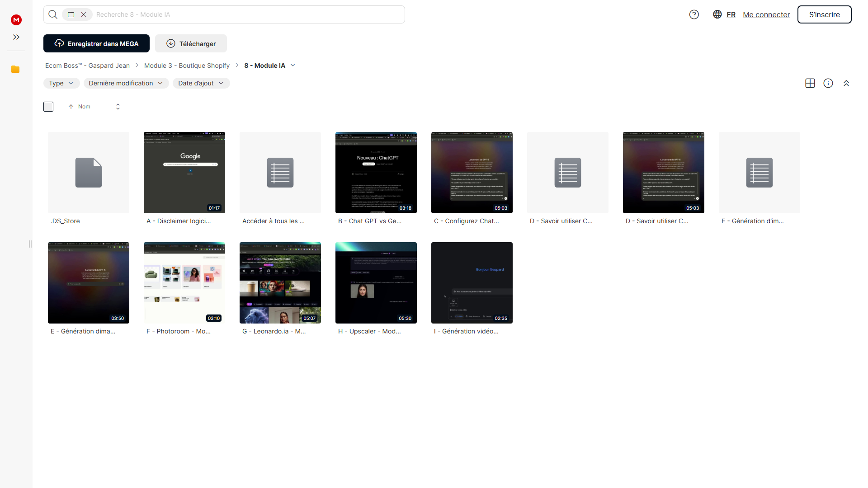Image resolution: width=868 pixels, height=488 pixels.
Task: Open the 'Accéder à tous les' document icon
Action: (280, 173)
